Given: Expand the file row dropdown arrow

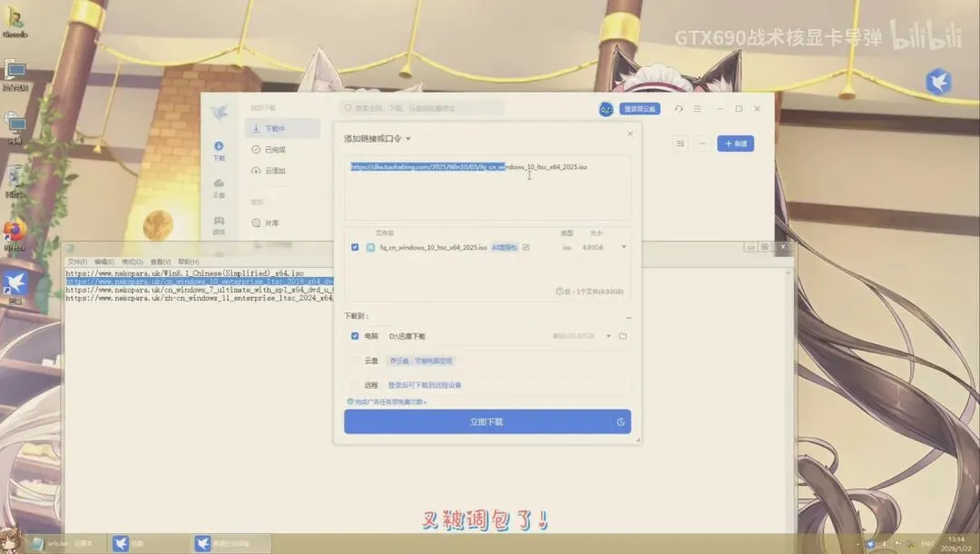Looking at the screenshot, I should [x=623, y=247].
